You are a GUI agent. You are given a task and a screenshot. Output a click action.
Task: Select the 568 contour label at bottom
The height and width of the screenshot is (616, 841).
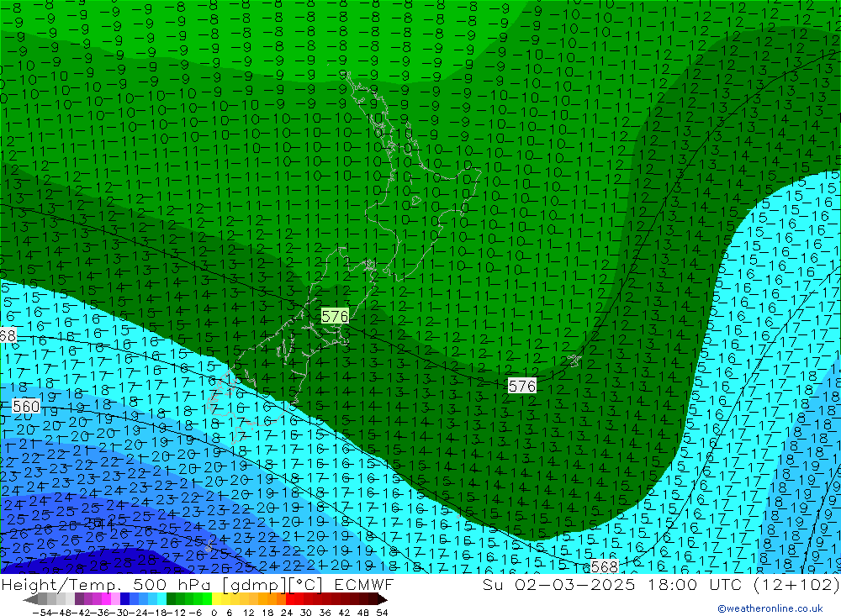coord(605,566)
